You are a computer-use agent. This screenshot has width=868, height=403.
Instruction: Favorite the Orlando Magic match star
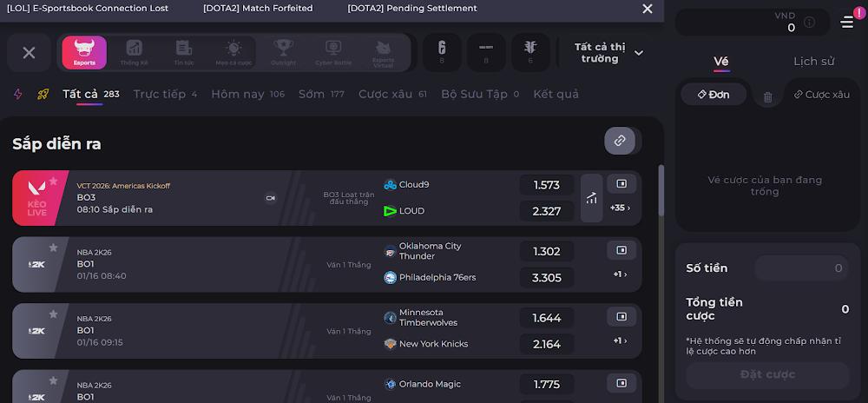point(53,380)
